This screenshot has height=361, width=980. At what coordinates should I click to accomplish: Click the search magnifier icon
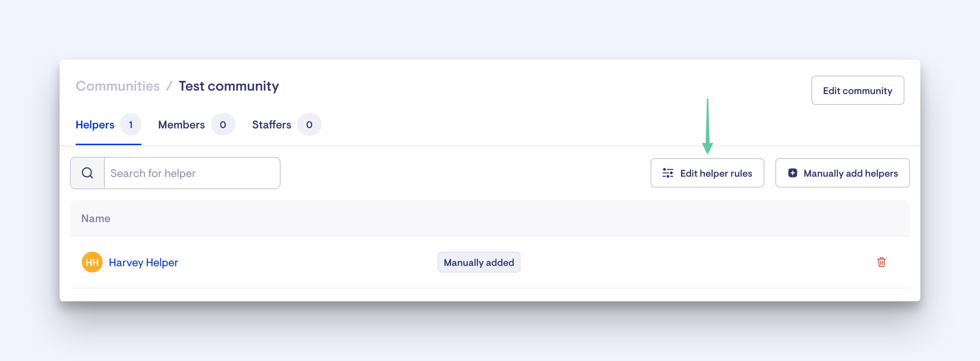click(x=87, y=173)
